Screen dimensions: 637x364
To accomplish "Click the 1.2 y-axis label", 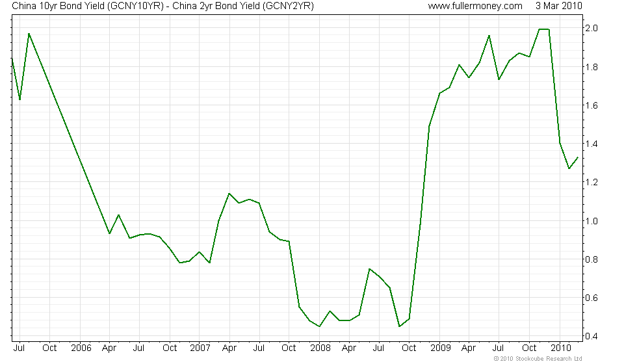I will [591, 183].
